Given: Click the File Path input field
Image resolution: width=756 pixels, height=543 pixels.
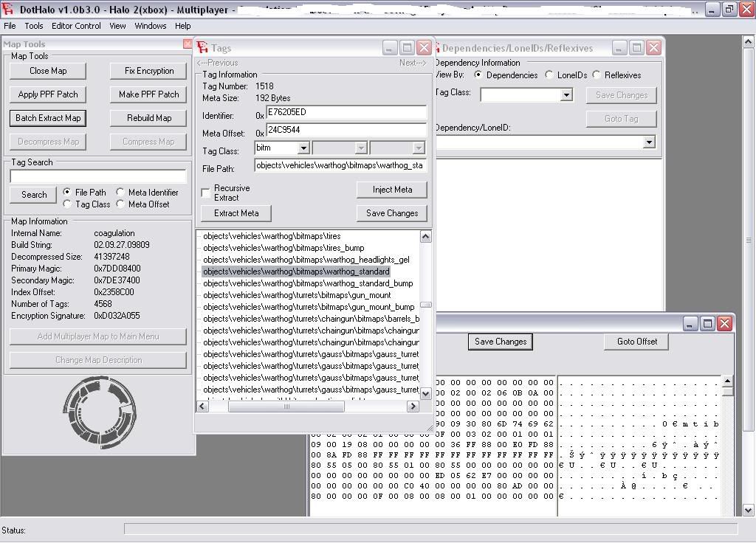Looking at the screenshot, I should click(x=340, y=165).
